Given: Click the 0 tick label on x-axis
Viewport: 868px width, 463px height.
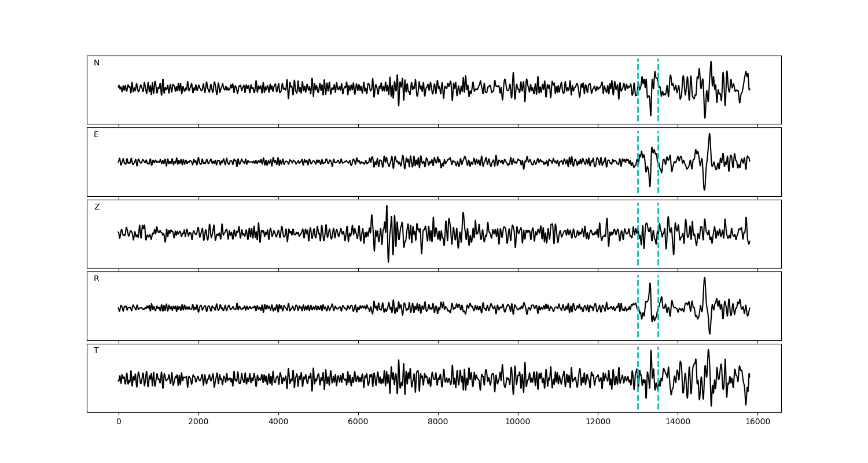Looking at the screenshot, I should point(119,422).
